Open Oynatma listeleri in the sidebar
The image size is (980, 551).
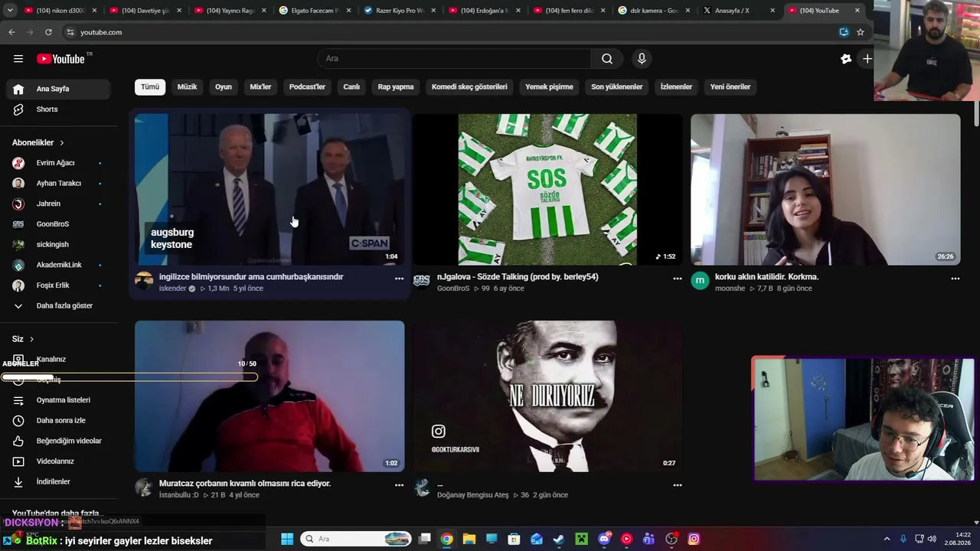point(60,400)
